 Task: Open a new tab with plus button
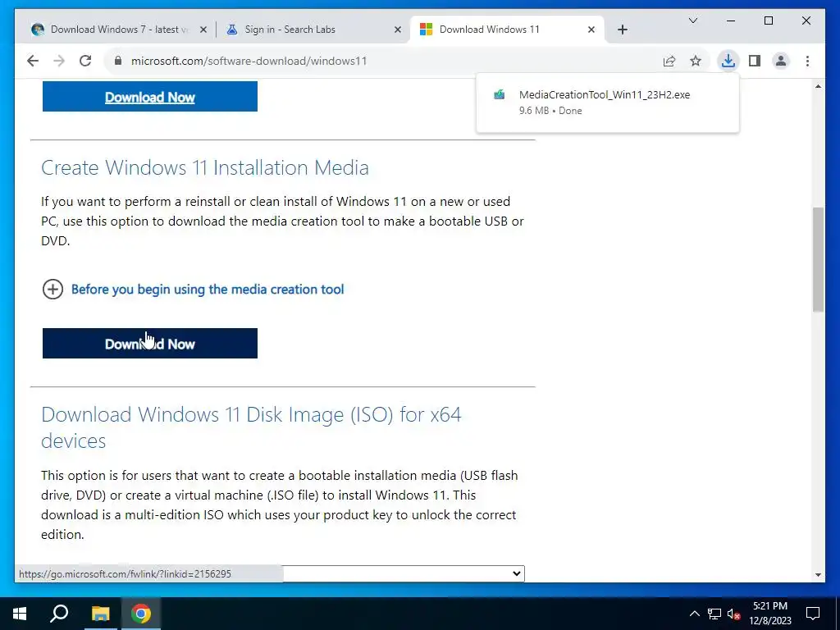click(x=623, y=30)
